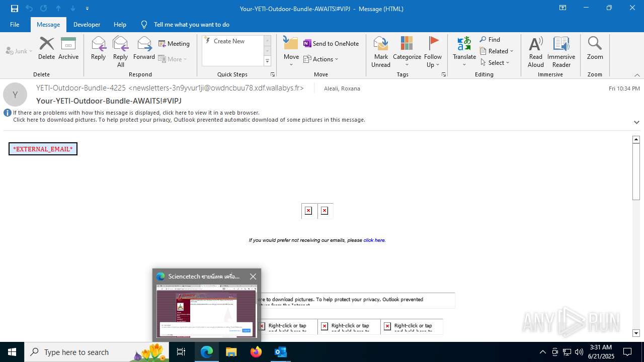
Task: Open the Help tab
Action: 120,24
